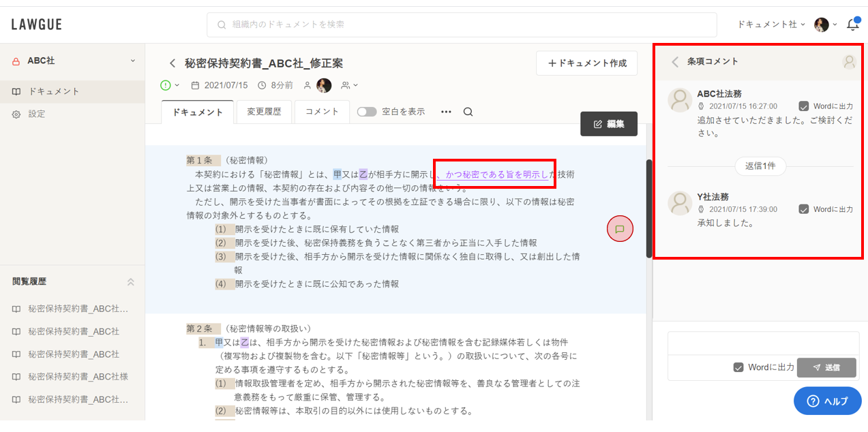
Task: Close the 条項コメント panel with back arrow
Action: (675, 61)
